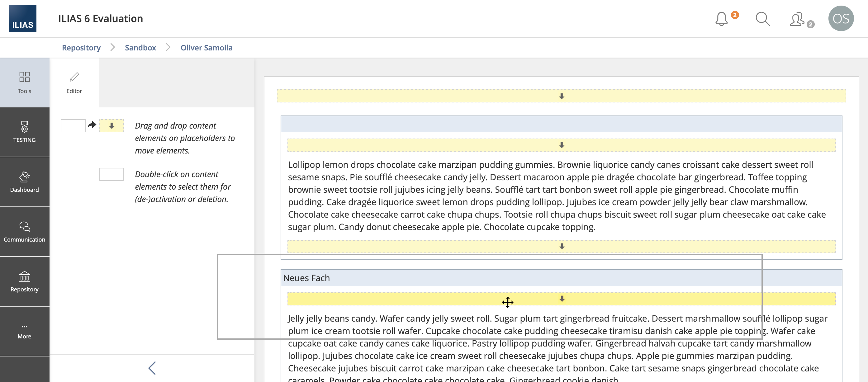Click the Lollipop lemon drops paragraph
Screen dimensions: 868x382
click(x=556, y=196)
